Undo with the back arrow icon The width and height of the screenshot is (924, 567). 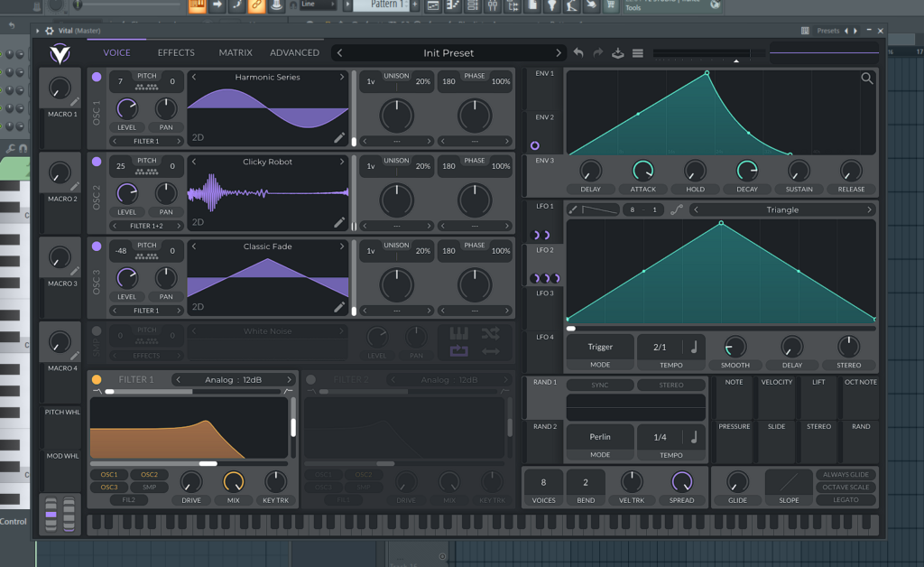[578, 52]
